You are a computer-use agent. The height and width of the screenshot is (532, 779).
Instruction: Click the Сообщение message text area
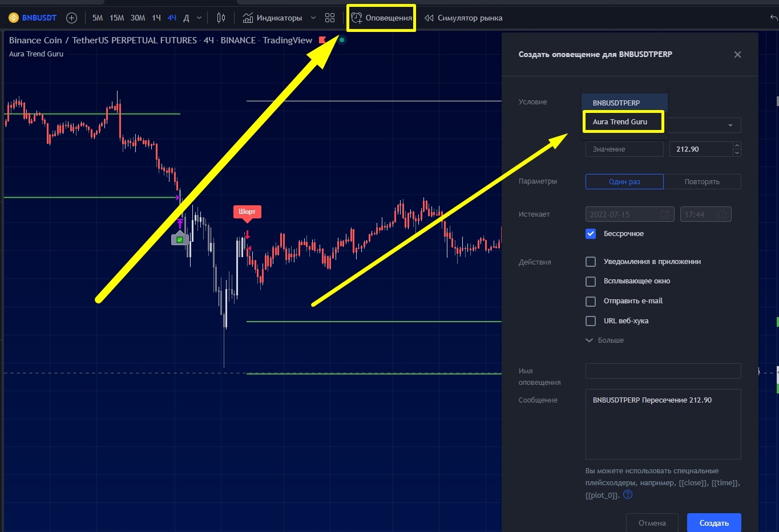[663, 424]
